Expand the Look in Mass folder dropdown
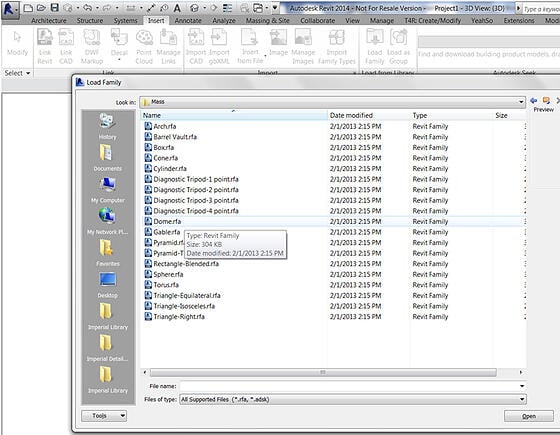 [x=521, y=102]
